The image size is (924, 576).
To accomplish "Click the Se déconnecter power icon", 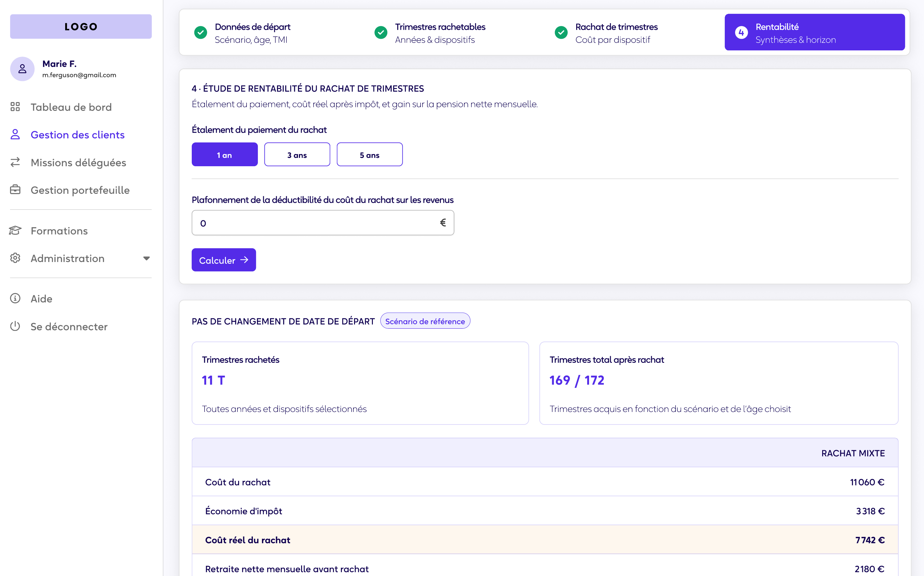I will point(15,326).
